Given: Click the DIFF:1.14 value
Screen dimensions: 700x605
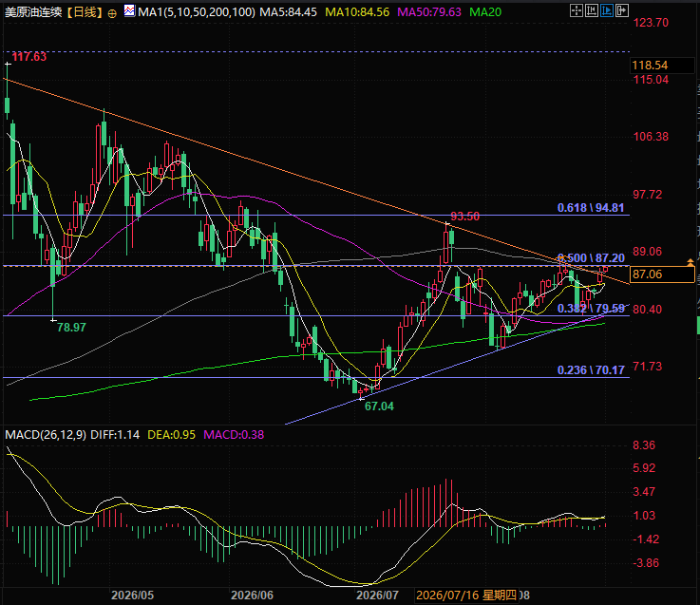Looking at the screenshot, I should [115, 434].
